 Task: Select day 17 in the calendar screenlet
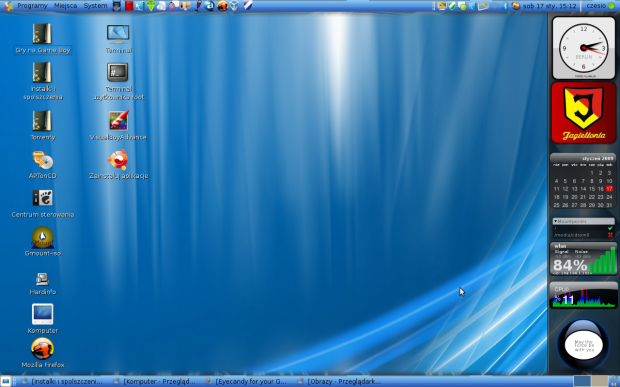[x=609, y=189]
